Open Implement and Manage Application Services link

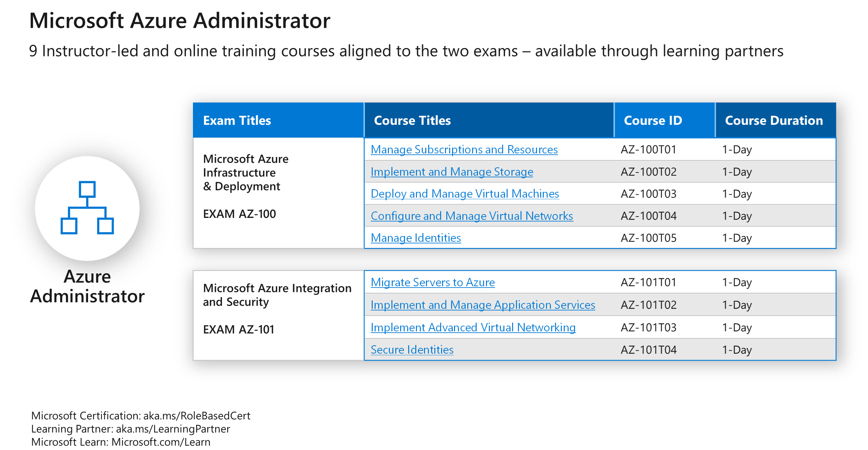tap(483, 305)
